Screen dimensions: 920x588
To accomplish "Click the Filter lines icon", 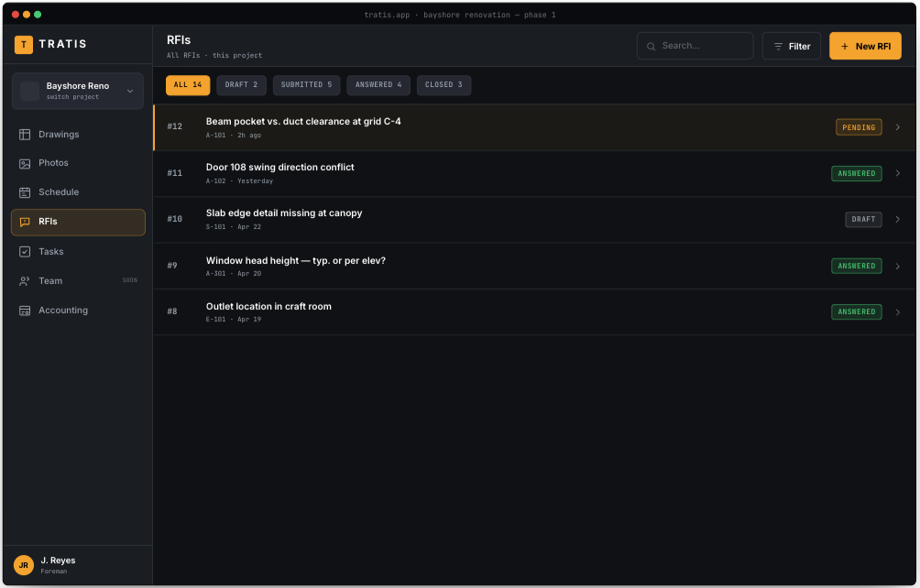I will tap(778, 47).
